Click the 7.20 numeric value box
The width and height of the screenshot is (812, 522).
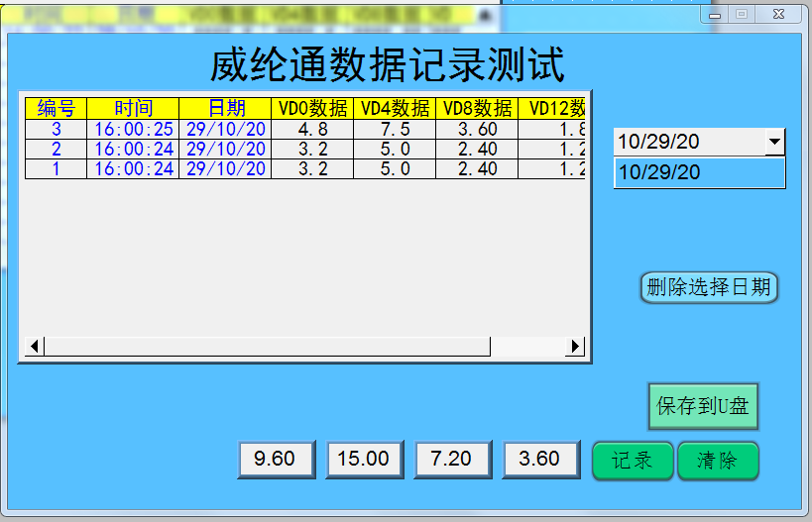click(x=452, y=460)
